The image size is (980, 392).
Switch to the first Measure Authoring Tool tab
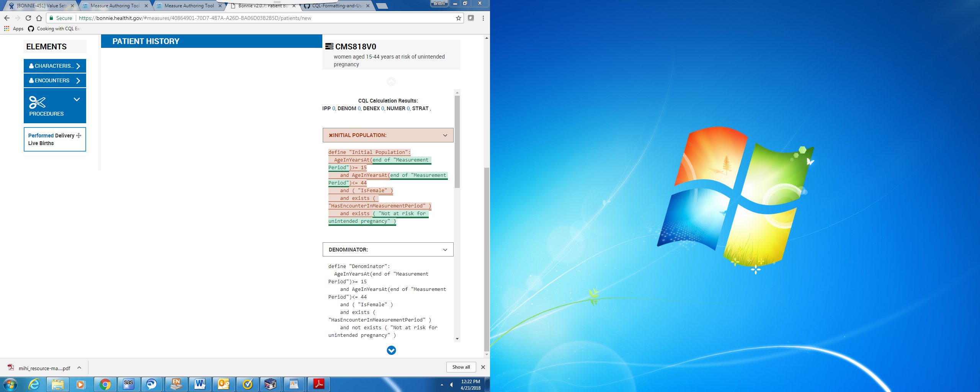click(115, 6)
